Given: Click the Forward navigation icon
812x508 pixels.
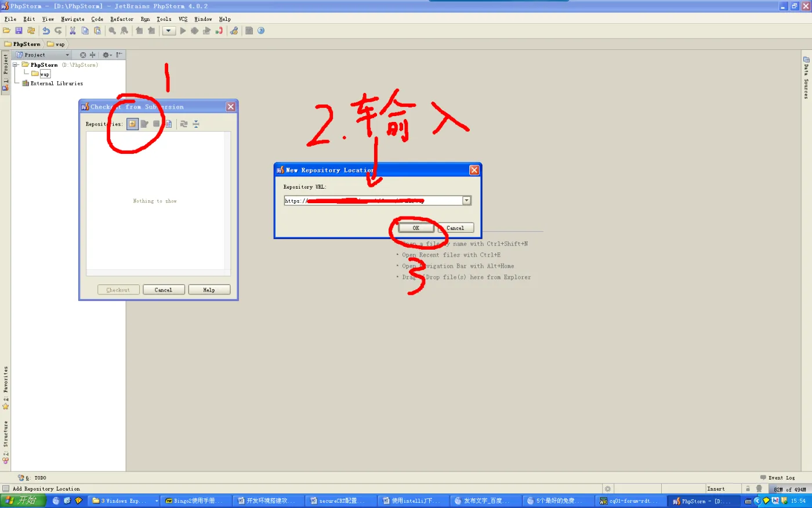Looking at the screenshot, I should pos(151,31).
